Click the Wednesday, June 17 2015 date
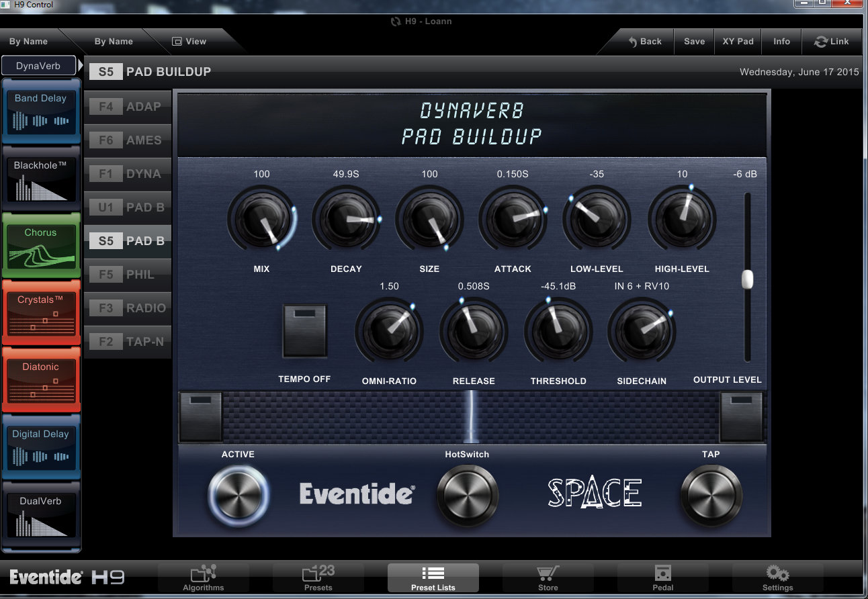 tap(799, 72)
